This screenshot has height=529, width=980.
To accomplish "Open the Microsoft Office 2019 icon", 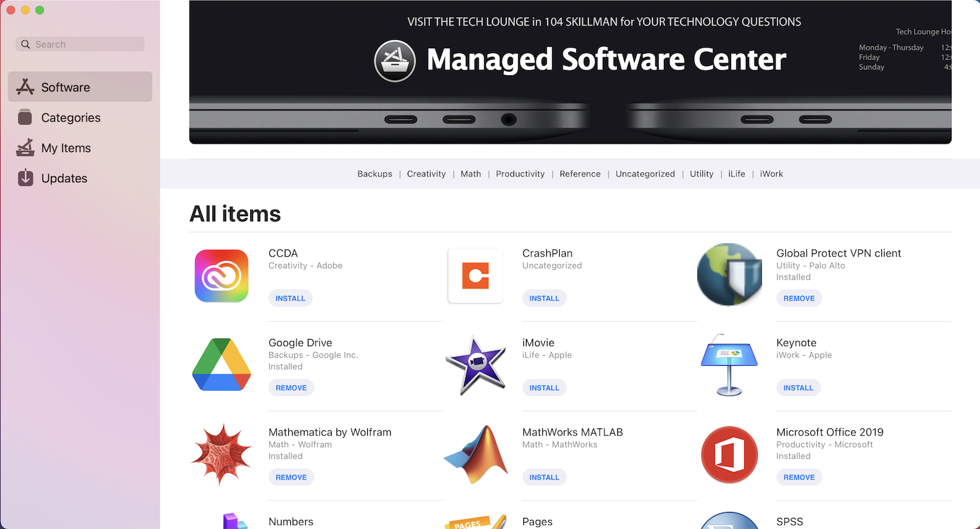I will (729, 455).
